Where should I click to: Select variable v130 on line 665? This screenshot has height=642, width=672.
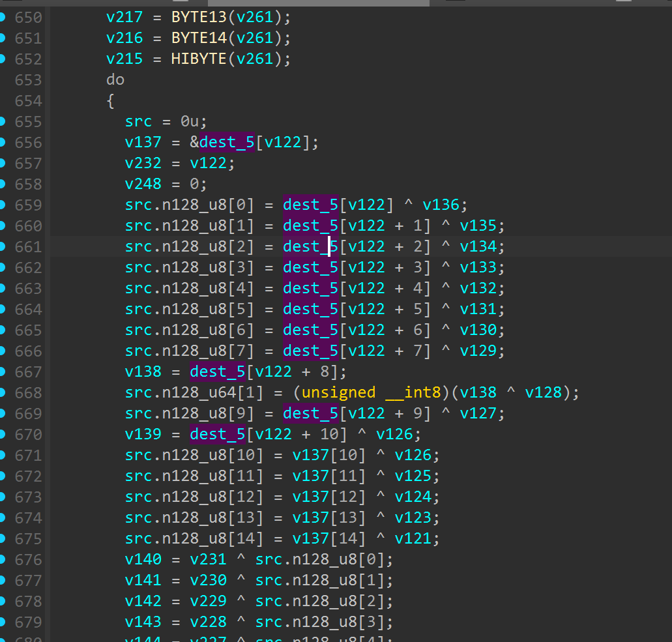click(478, 330)
